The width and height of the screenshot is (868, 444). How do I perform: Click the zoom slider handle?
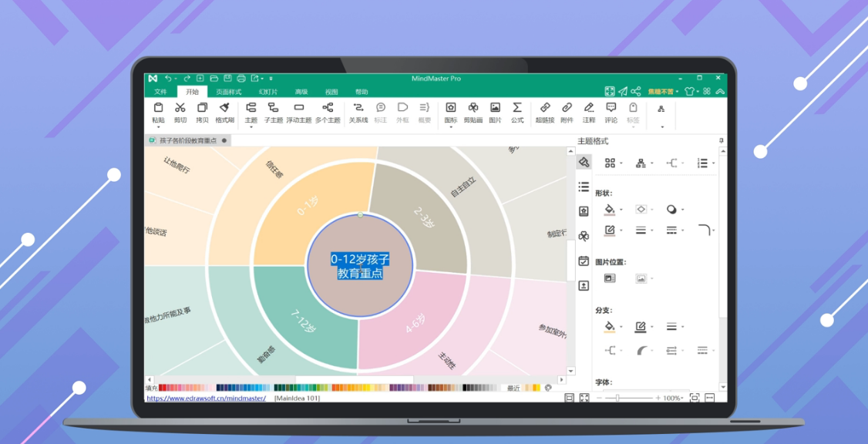(x=617, y=398)
